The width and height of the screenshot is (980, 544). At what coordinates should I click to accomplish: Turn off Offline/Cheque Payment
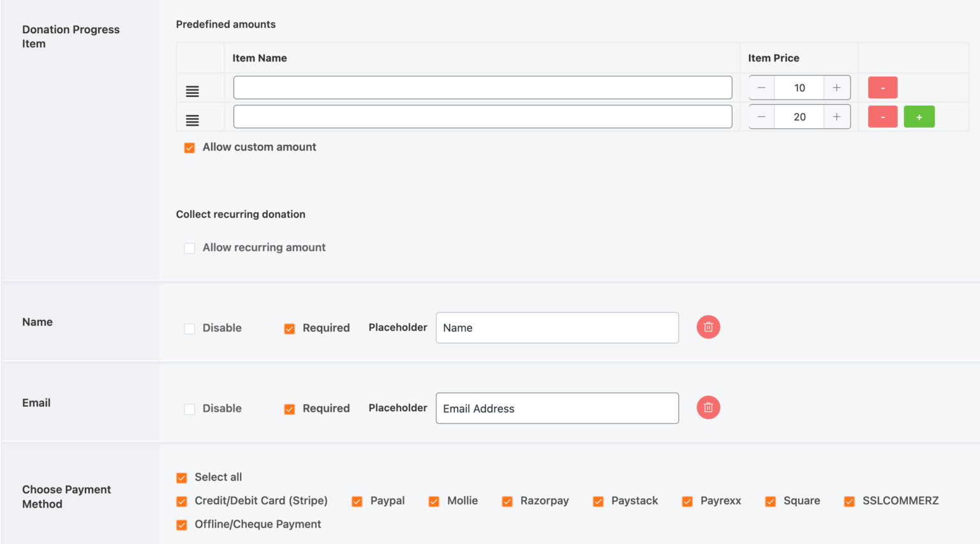pyautogui.click(x=181, y=524)
